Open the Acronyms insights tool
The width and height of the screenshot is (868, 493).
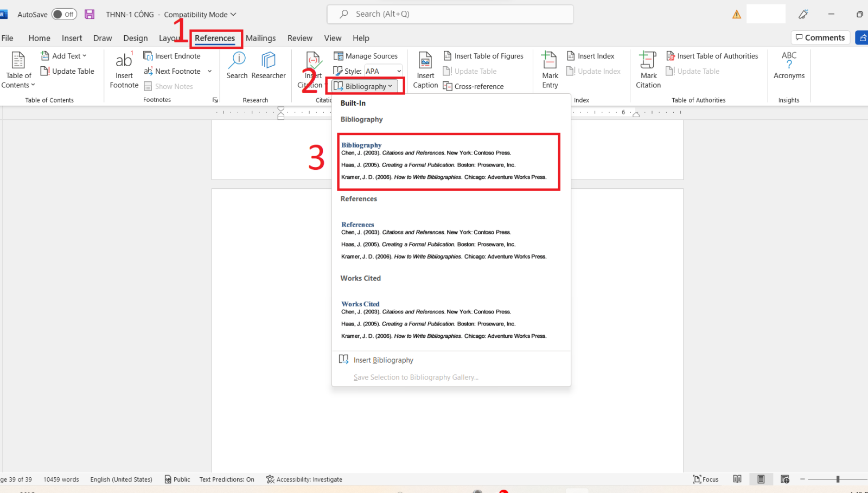tap(789, 61)
